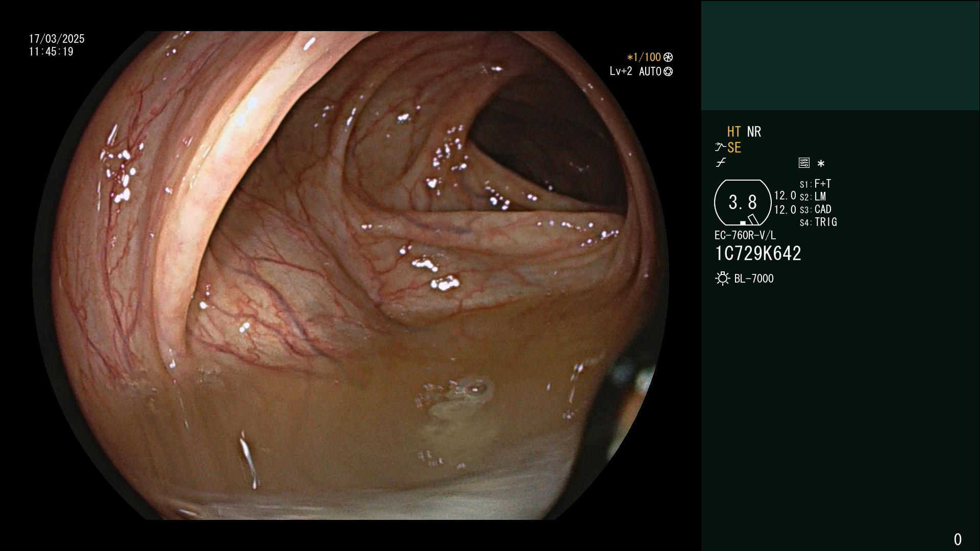Click the shutter speed value 1/100
Viewport: 980px width, 551px height.
[644, 58]
